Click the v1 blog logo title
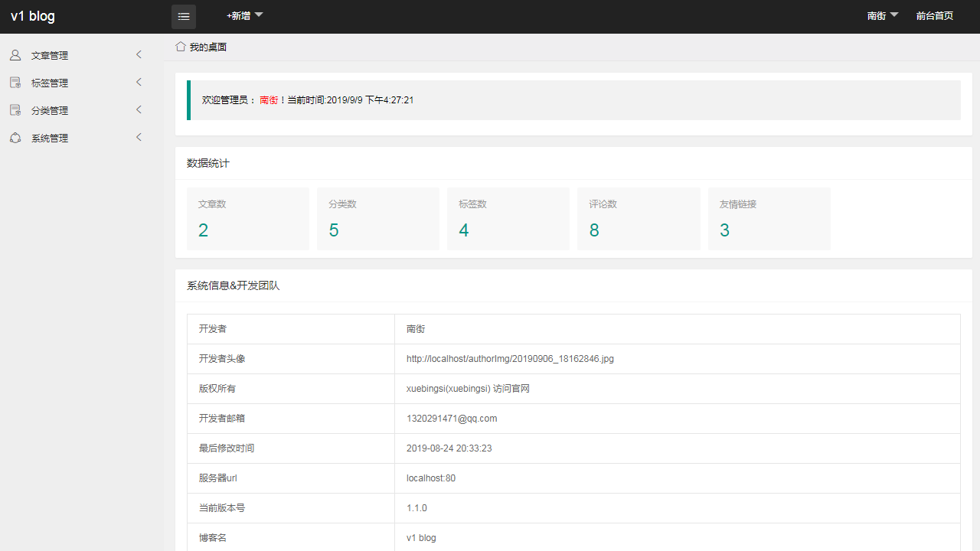 (33, 16)
